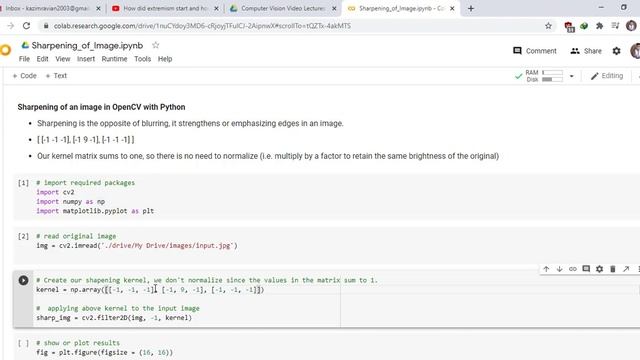The height and width of the screenshot is (360, 640).
Task: Open the Editing mode dropdown
Action: click(x=607, y=76)
